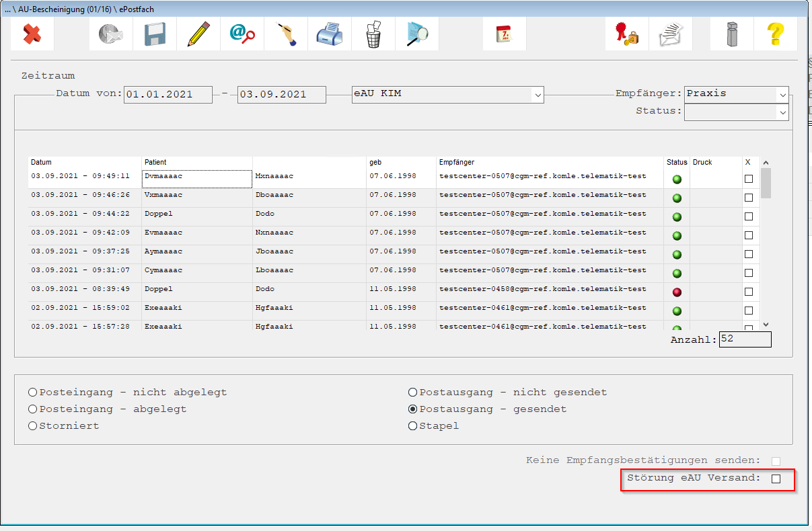The height and width of the screenshot is (531, 812).
Task: Click the yellow pencil edit icon
Action: (x=198, y=34)
